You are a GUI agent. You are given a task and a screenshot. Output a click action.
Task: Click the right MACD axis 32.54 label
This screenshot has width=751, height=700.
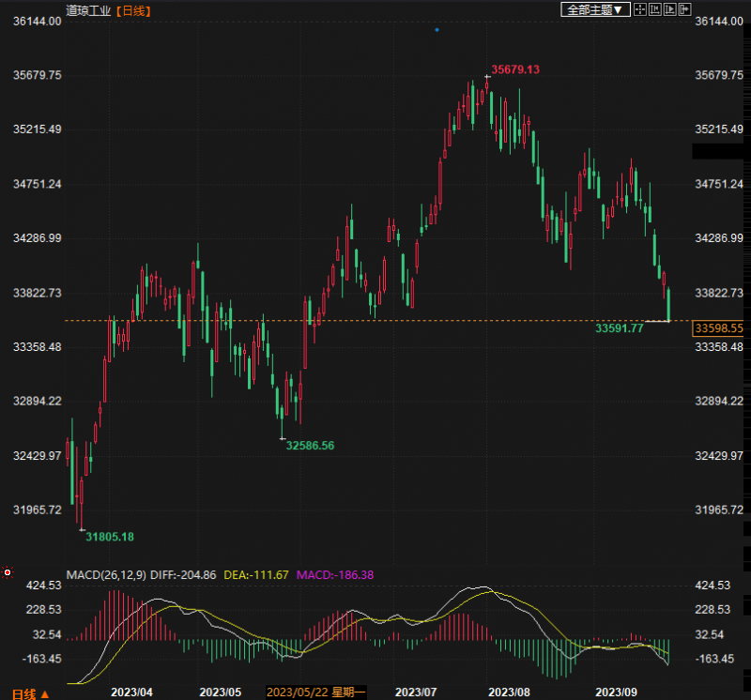click(709, 635)
